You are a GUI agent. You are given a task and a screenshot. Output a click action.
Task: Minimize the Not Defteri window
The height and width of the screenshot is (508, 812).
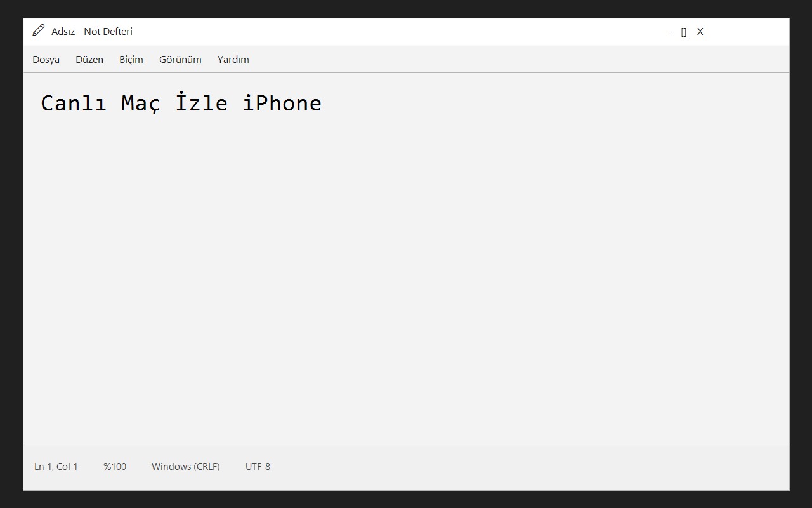click(669, 32)
